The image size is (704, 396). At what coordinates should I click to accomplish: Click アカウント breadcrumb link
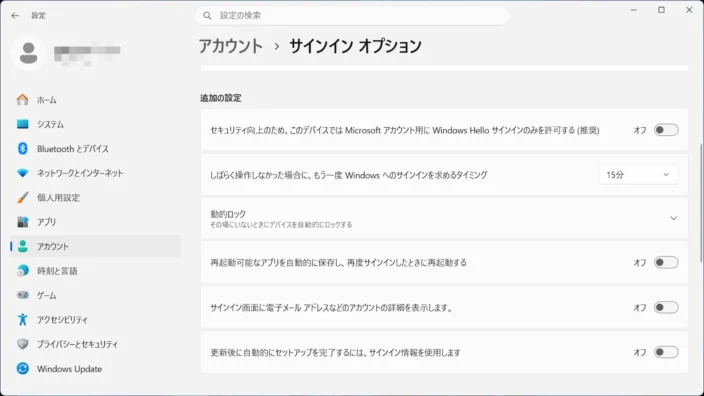[x=231, y=46]
